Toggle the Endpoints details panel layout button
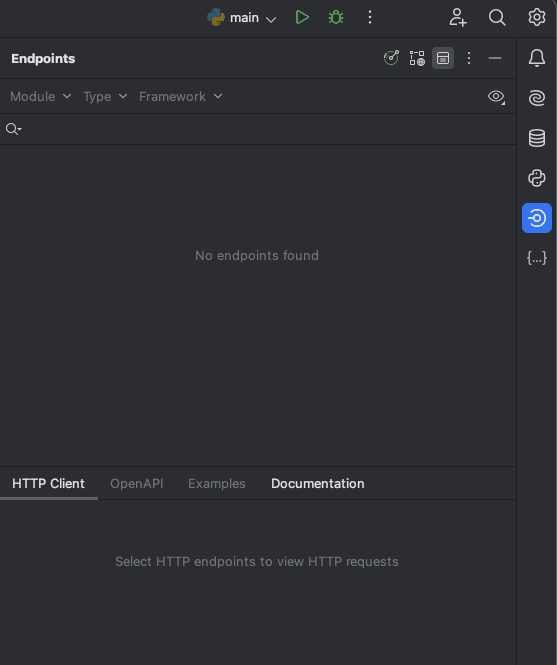 pyautogui.click(x=443, y=58)
